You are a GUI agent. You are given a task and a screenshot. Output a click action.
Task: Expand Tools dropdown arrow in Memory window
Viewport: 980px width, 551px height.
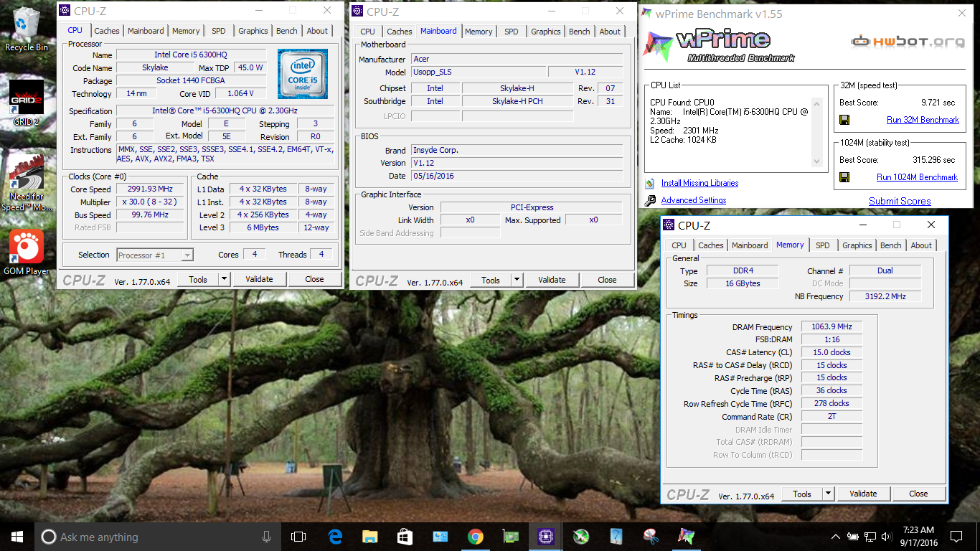click(828, 494)
